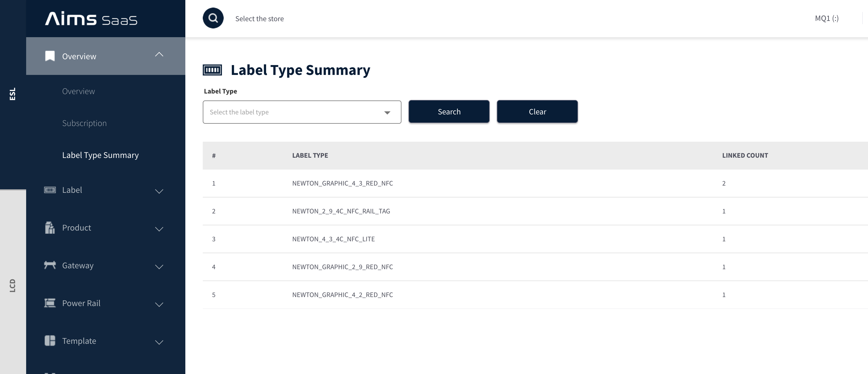Click the Overview bookmark icon
868x374 pixels.
tap(50, 56)
